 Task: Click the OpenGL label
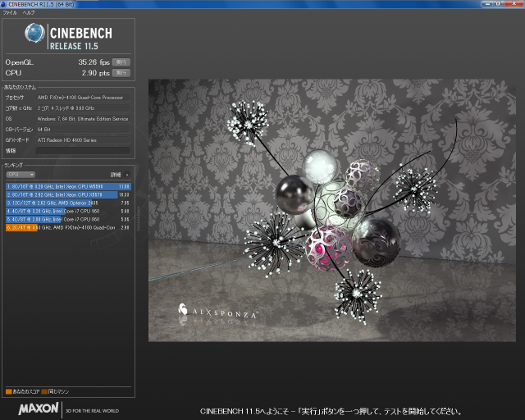pos(20,62)
